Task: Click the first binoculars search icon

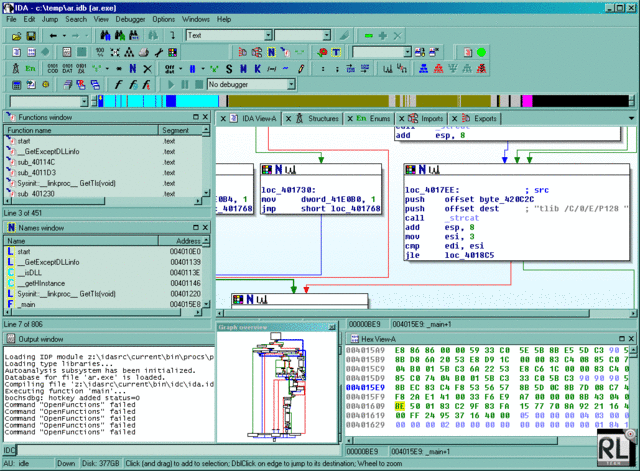Action: pos(105,36)
